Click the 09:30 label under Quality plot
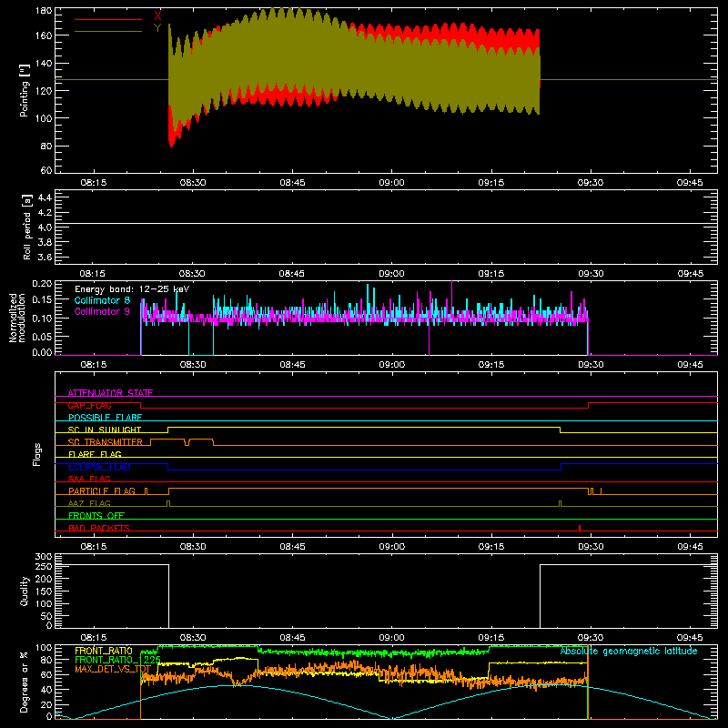 click(590, 638)
